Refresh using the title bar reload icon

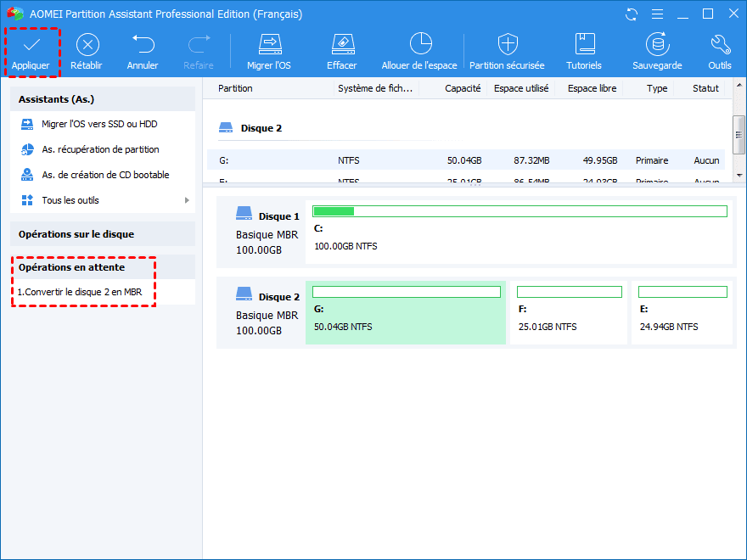click(631, 14)
